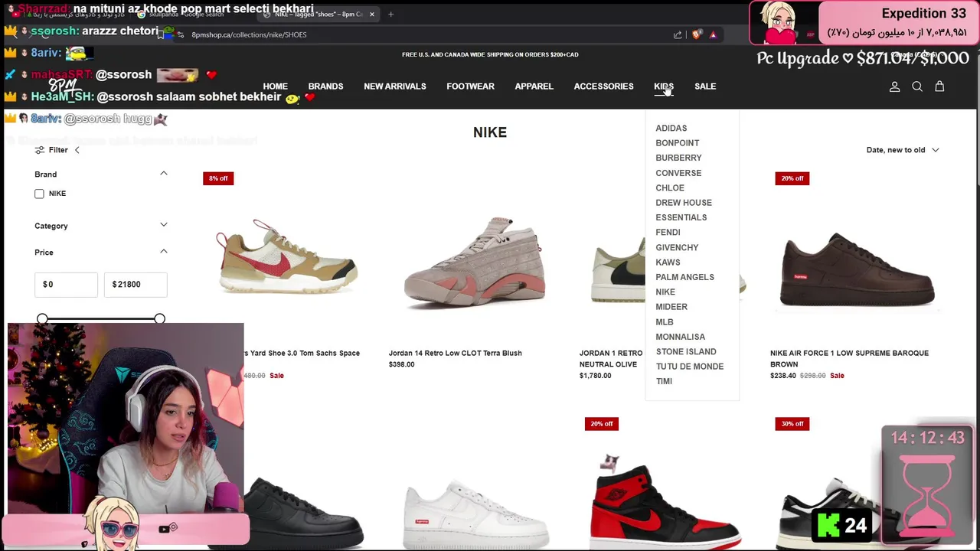The height and width of the screenshot is (551, 980).
Task: Select MLB in the Kids dropdown
Action: (x=665, y=322)
